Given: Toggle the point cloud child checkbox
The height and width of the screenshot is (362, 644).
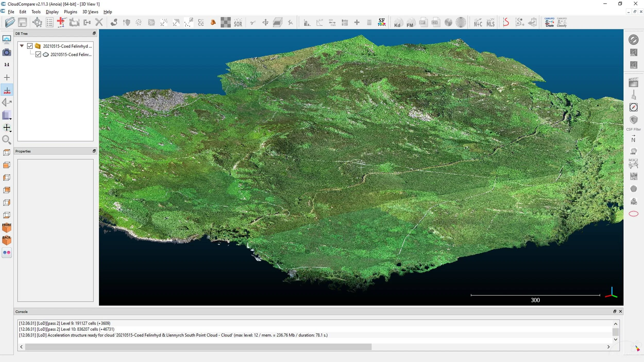Looking at the screenshot, I should click(38, 55).
